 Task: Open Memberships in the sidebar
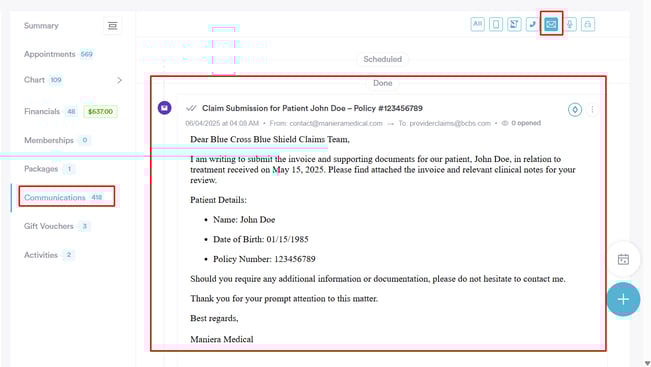click(x=49, y=140)
